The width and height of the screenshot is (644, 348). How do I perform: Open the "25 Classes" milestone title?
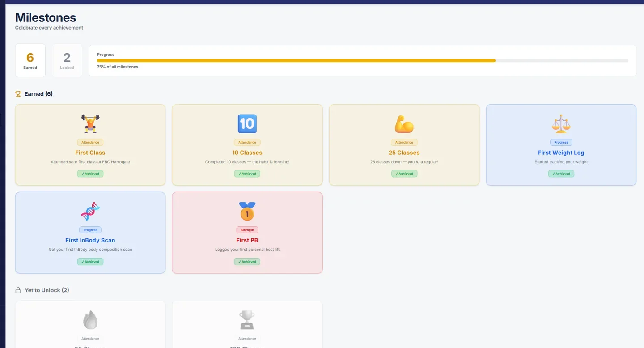[404, 153]
